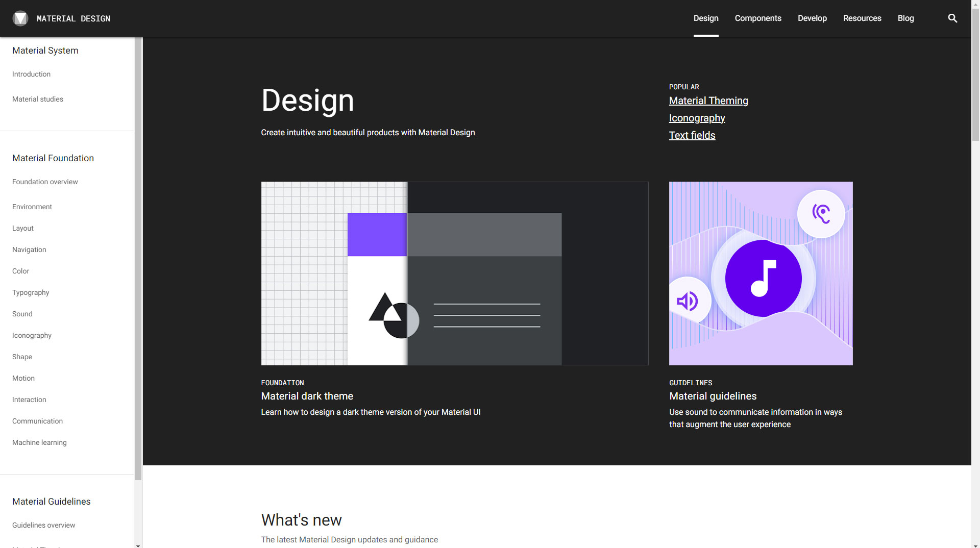Open the sound guidelines illustration thumbnail
Screen dimensions: 980x548
(x=761, y=273)
